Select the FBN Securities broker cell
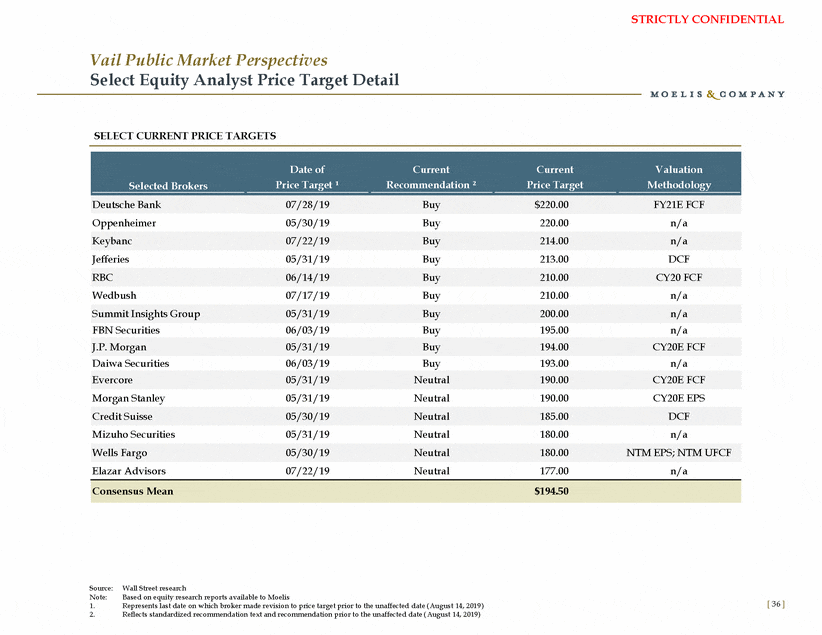Image resolution: width=822 pixels, height=635 pixels. pos(126,330)
